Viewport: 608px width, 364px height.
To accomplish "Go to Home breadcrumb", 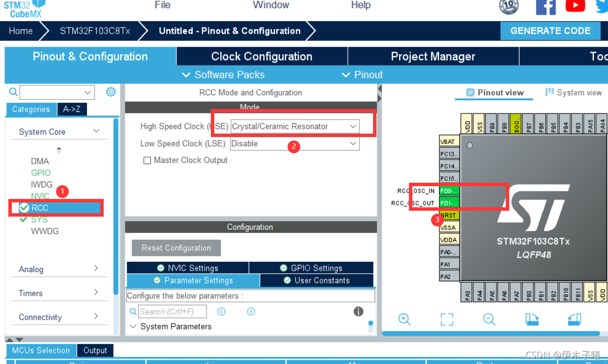I will pos(21,30).
